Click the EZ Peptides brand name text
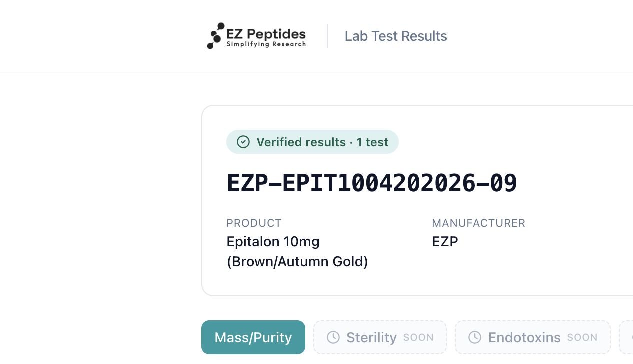 (x=266, y=34)
